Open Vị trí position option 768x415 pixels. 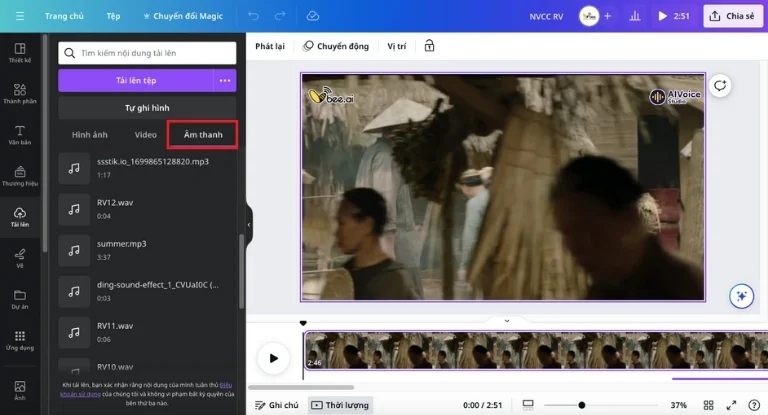(397, 46)
